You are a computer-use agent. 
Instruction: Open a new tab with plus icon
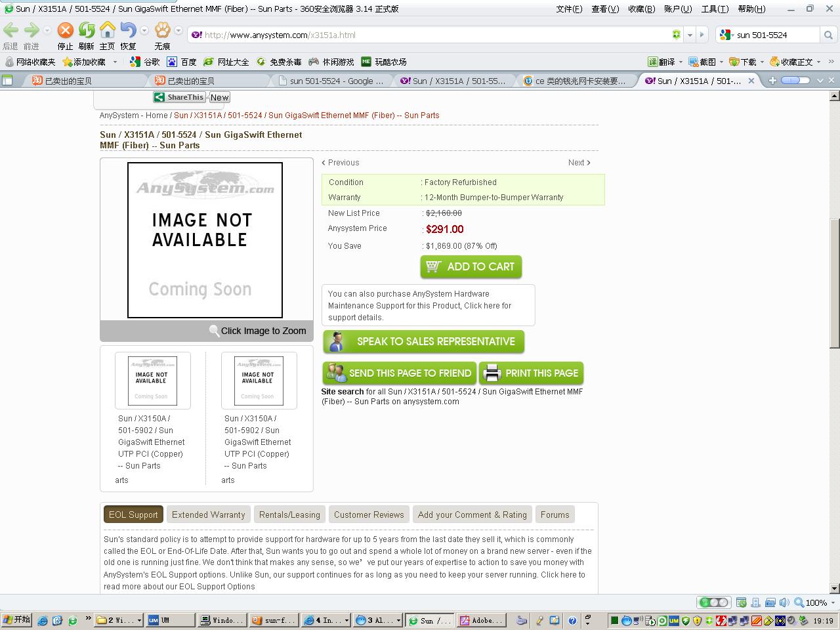[x=772, y=80]
